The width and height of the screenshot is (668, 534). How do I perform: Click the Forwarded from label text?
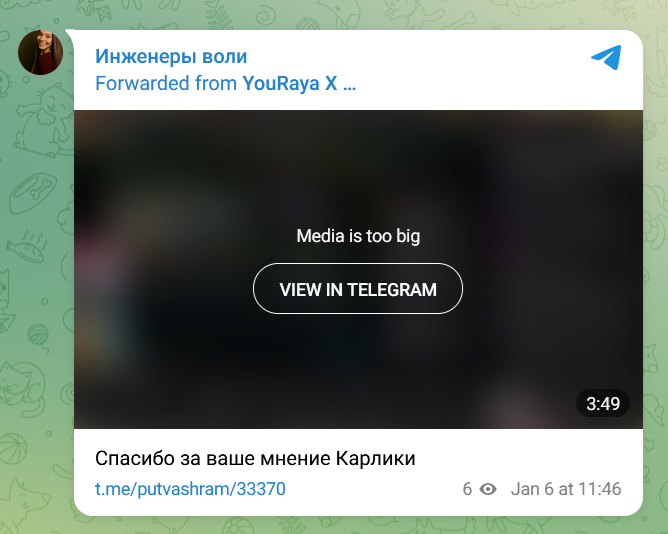click(166, 83)
